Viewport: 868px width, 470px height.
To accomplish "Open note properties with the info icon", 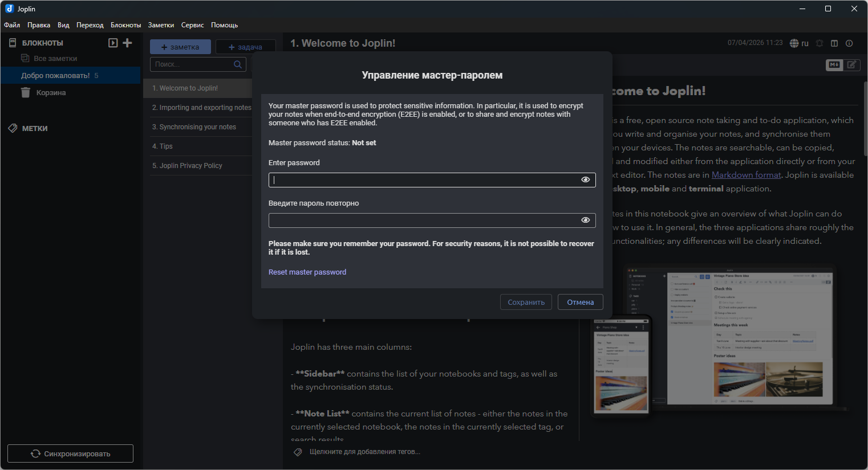I will coord(849,43).
